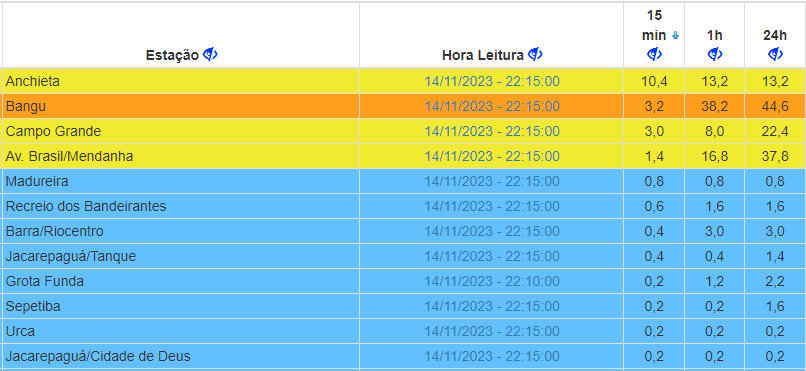Click Anchieta 15 min value 10,4
806x371 pixels.
(653, 82)
